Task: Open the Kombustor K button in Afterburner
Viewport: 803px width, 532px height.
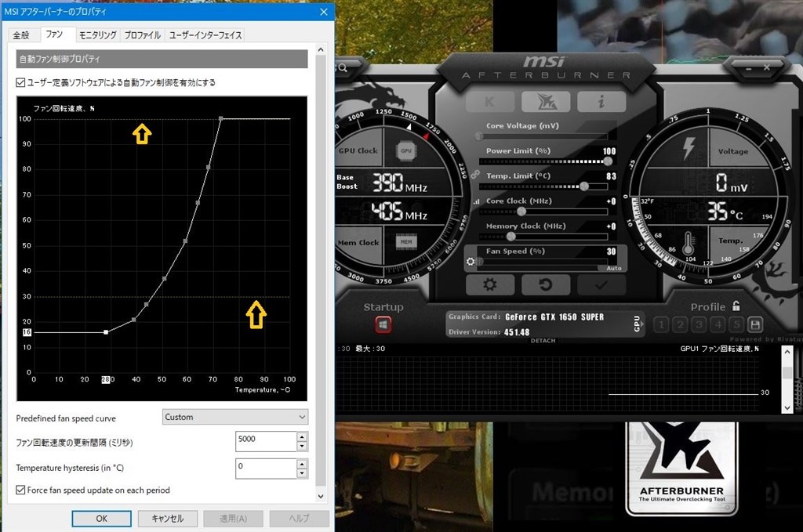Action: (490, 102)
